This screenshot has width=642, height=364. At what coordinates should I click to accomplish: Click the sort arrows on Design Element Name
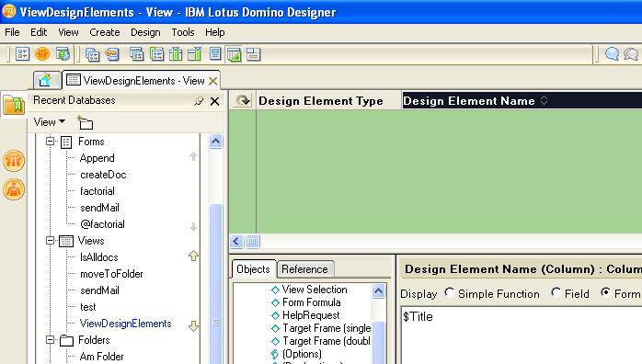pos(544,100)
